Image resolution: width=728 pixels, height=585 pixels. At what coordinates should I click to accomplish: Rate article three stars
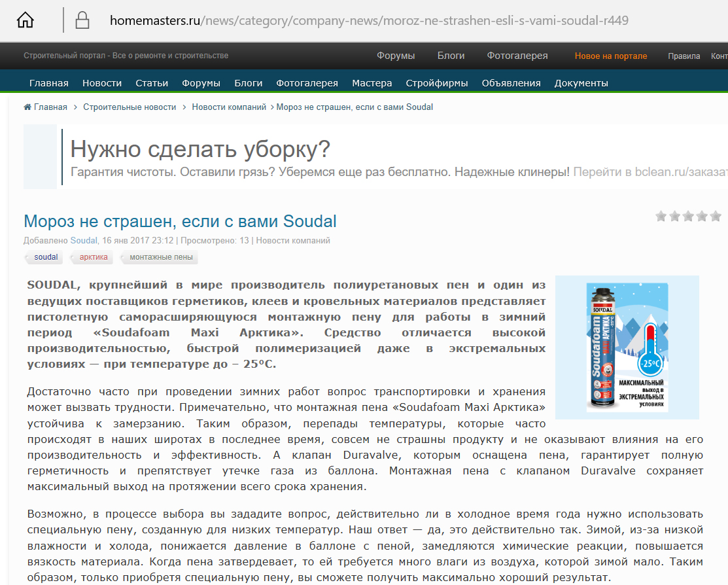point(688,216)
